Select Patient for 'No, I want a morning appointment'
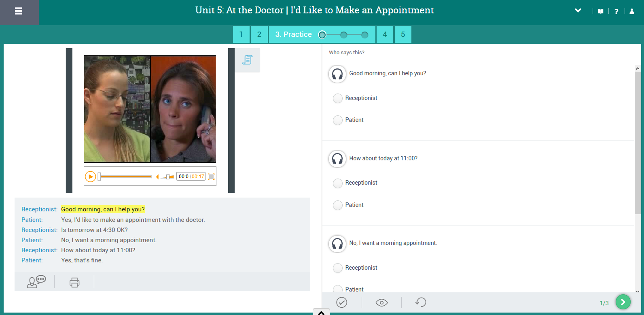 click(x=338, y=289)
